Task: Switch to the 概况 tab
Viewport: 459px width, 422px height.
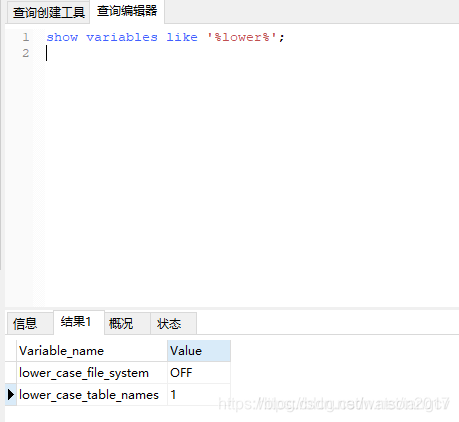Action: pos(127,323)
